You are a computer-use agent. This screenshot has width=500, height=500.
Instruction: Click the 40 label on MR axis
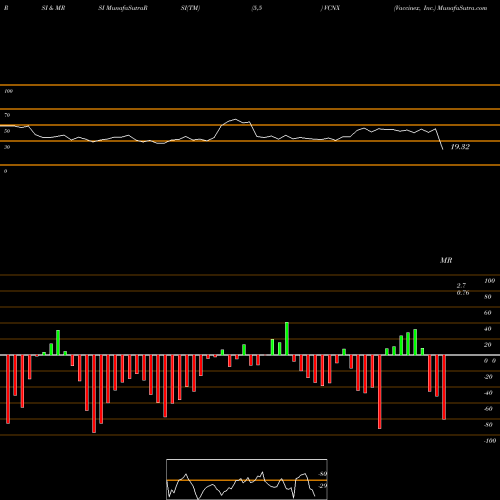click(x=488, y=329)
